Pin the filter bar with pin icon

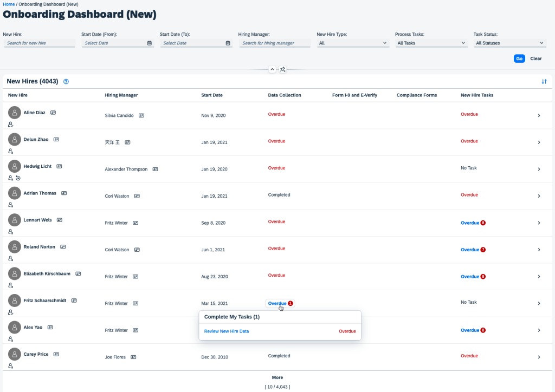pos(282,69)
